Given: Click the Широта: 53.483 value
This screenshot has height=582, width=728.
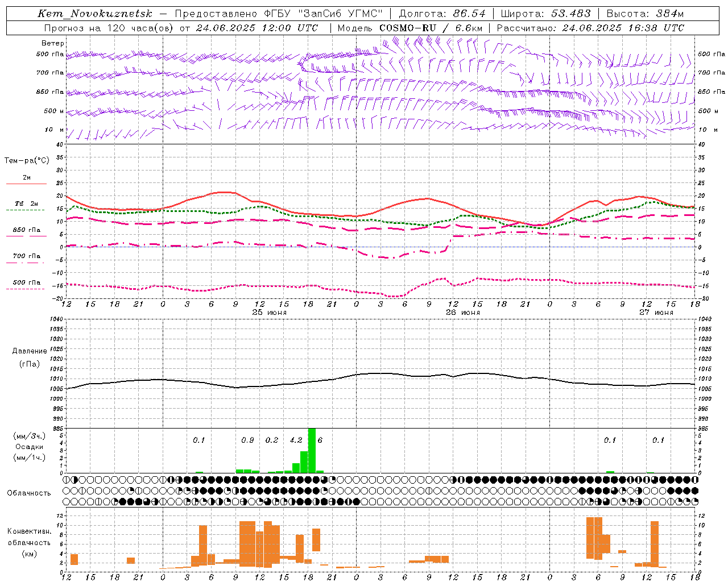Looking at the screenshot, I should (545, 14).
